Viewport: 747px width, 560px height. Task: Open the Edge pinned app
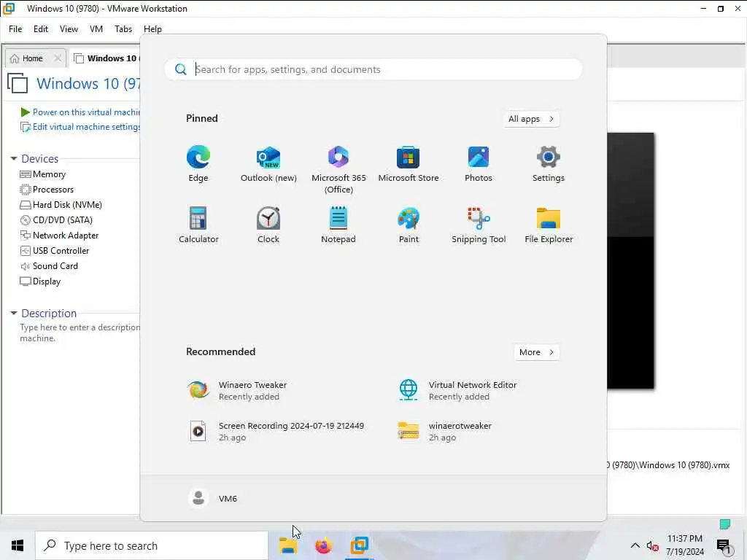pyautogui.click(x=198, y=164)
